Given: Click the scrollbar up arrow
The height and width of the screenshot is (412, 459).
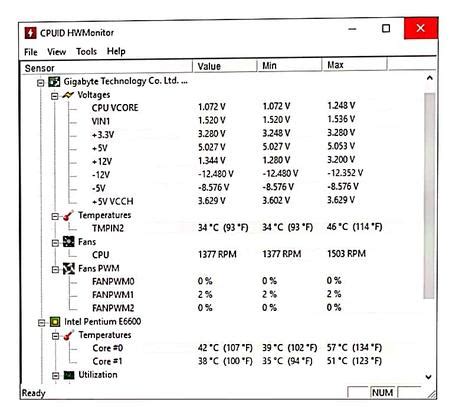Looking at the screenshot, I should coord(430,78).
